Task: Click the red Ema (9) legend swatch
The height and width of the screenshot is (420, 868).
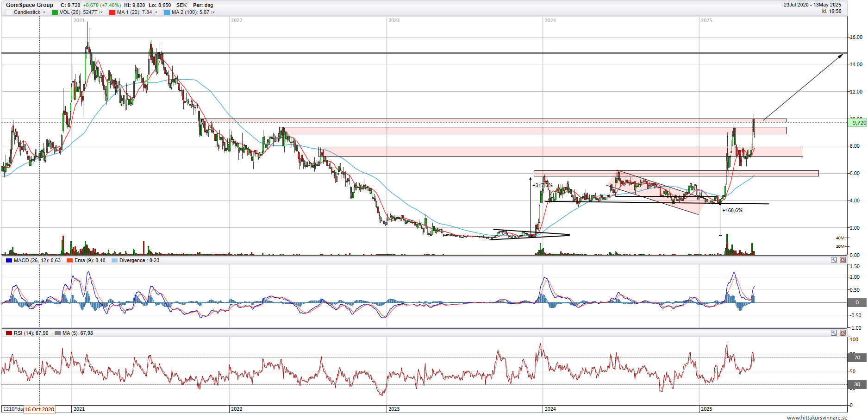Action: (69, 260)
